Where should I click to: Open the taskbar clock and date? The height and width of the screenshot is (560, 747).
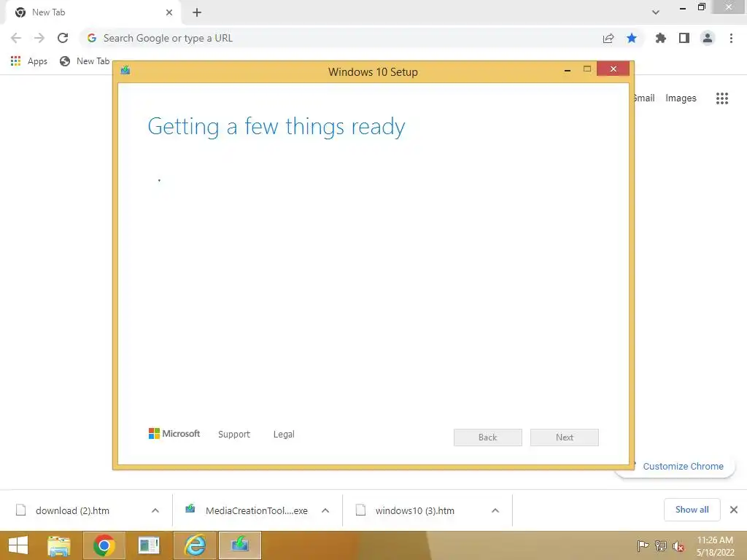pyautogui.click(x=715, y=546)
